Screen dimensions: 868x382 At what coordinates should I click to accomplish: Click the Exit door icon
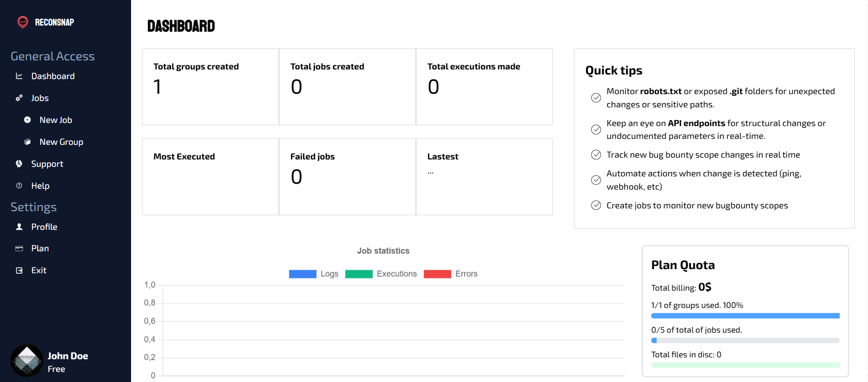pos(19,271)
